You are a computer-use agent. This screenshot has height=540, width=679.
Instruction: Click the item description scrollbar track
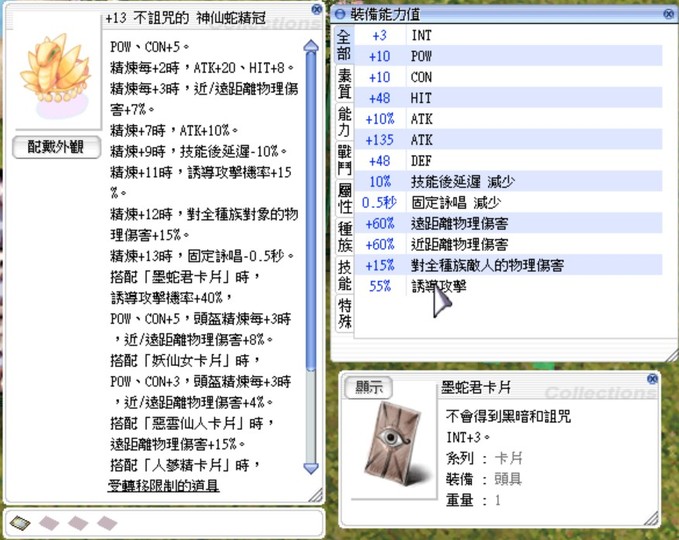[x=310, y=300]
